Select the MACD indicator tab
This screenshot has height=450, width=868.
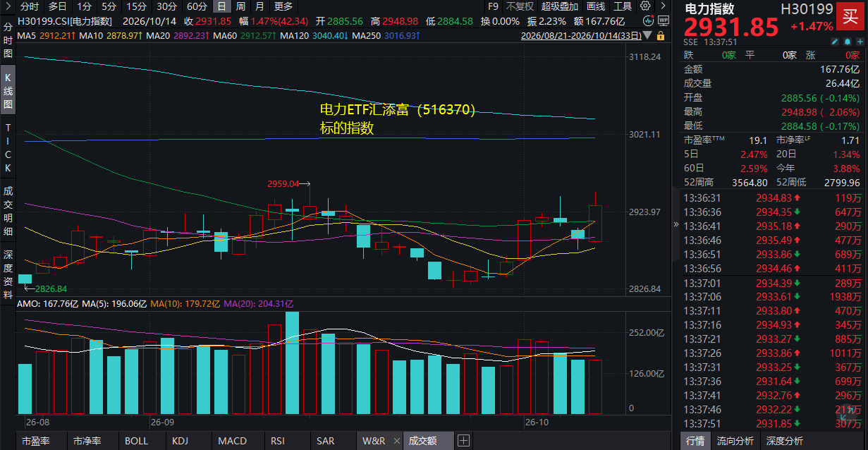(233, 441)
